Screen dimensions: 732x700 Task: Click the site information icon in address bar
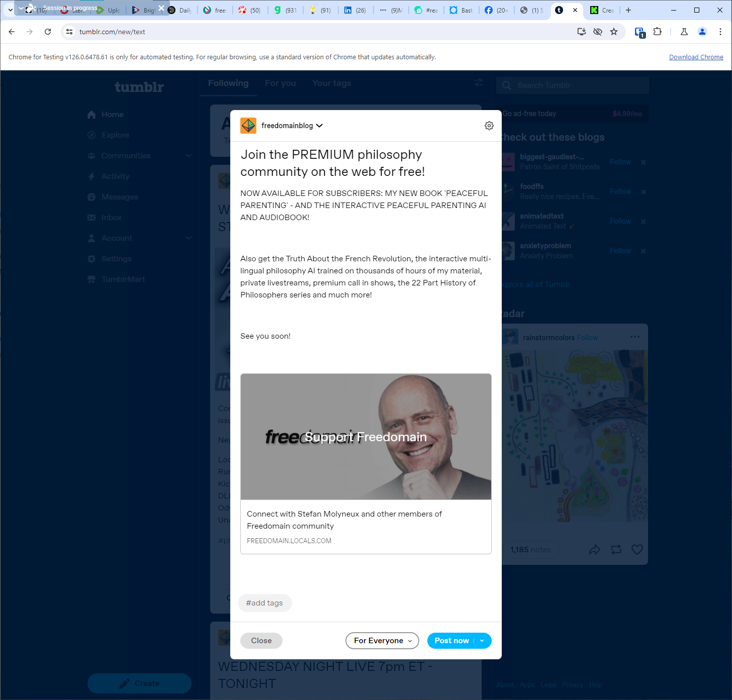69,32
